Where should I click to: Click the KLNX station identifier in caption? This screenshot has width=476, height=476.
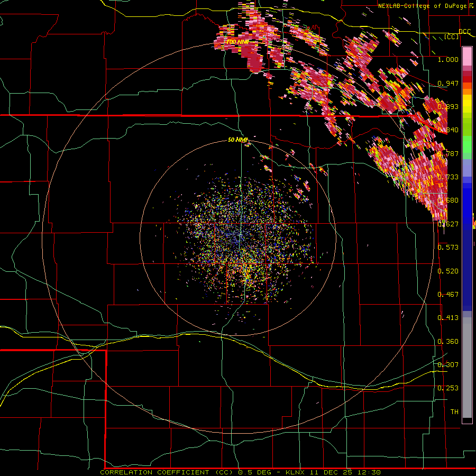296,472
